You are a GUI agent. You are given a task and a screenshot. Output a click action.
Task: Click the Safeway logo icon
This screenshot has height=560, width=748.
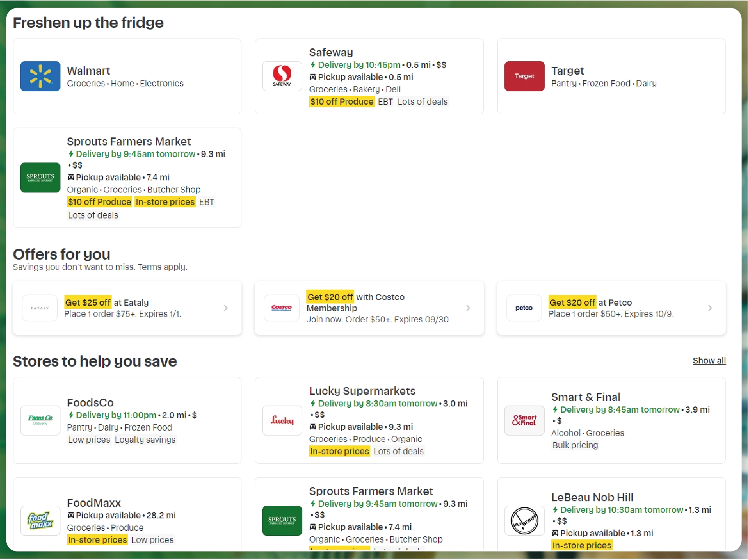tap(282, 76)
